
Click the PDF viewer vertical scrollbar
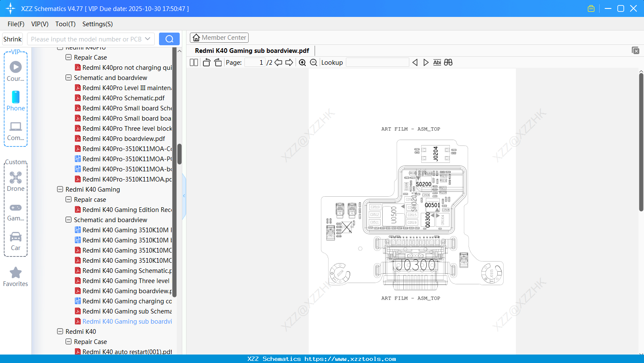pos(641,142)
